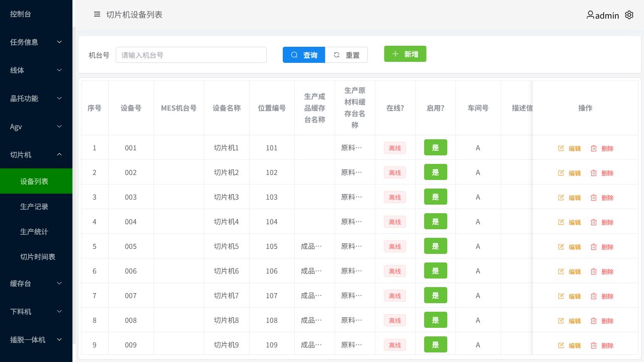Open the 生产记录 submenu item

point(36,206)
